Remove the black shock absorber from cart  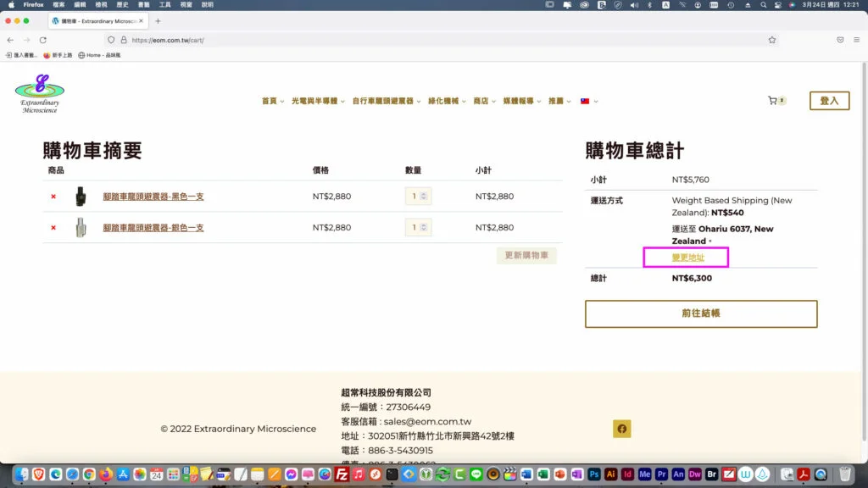coord(53,197)
